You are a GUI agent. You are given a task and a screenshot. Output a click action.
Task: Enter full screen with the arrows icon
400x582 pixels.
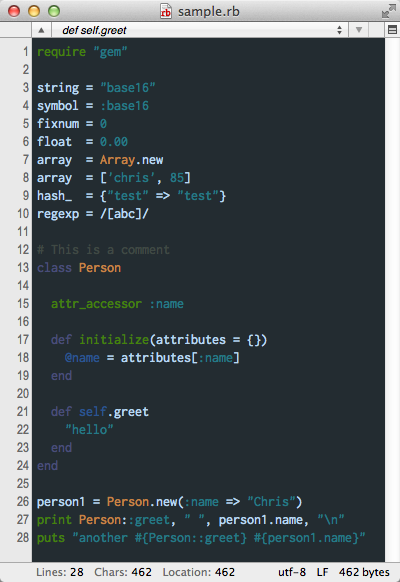coord(388,11)
